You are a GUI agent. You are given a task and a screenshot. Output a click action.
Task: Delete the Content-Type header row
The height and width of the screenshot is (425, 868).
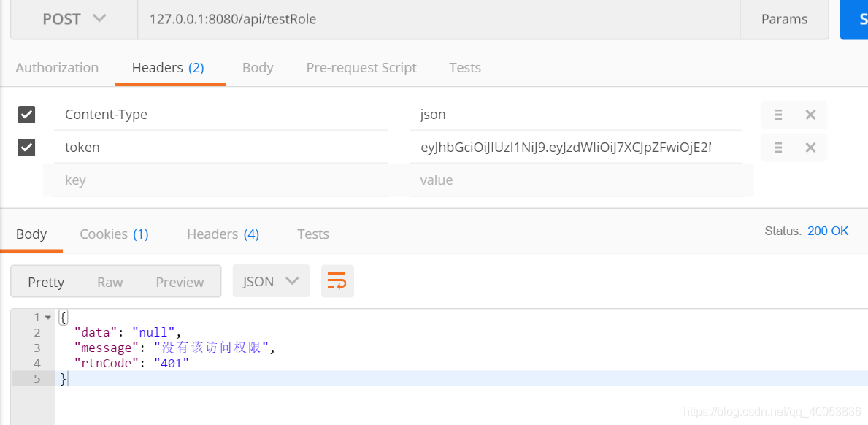[x=810, y=115]
